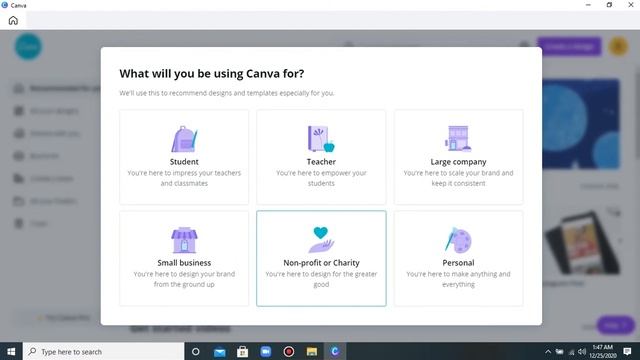The width and height of the screenshot is (640, 360).
Task: Open Microsoft Store in taskbar
Action: pyautogui.click(x=242, y=351)
